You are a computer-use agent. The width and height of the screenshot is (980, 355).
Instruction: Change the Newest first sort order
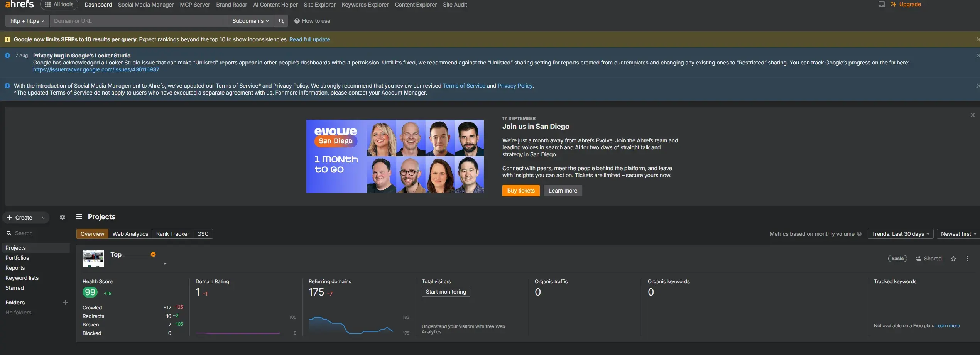tap(958, 234)
